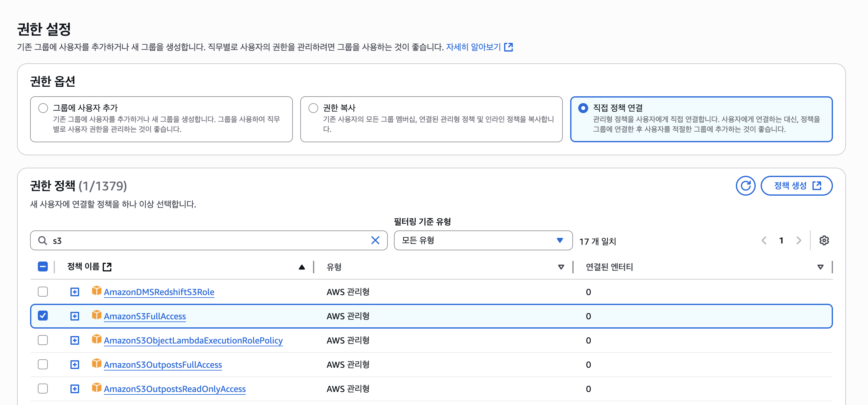Click the external link icon beside 자세히 알아보기
The image size is (868, 405).
(x=508, y=47)
